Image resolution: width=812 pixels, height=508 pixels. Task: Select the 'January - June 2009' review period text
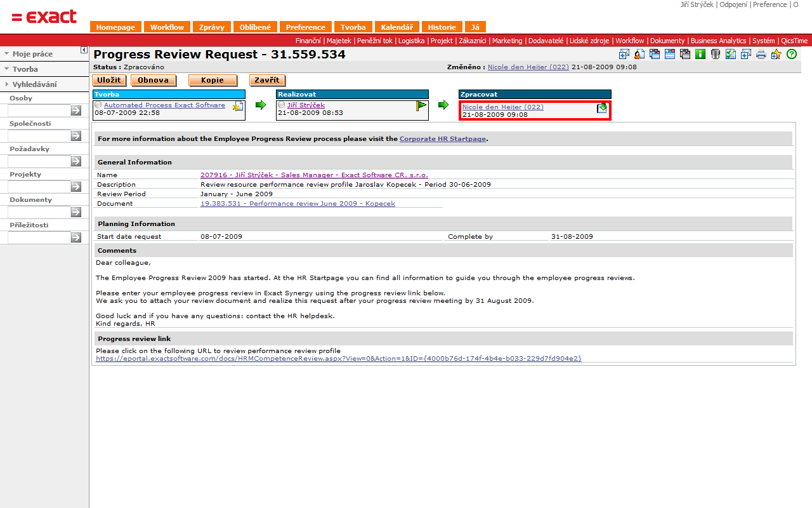[x=237, y=194]
